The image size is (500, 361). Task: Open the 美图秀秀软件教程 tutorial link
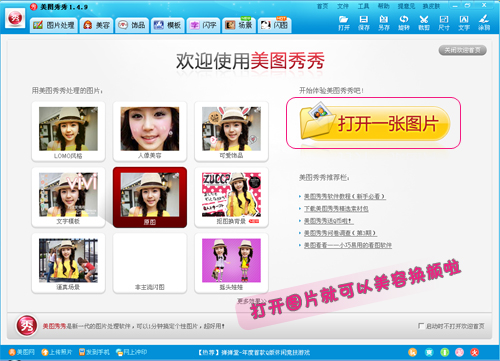point(345,196)
